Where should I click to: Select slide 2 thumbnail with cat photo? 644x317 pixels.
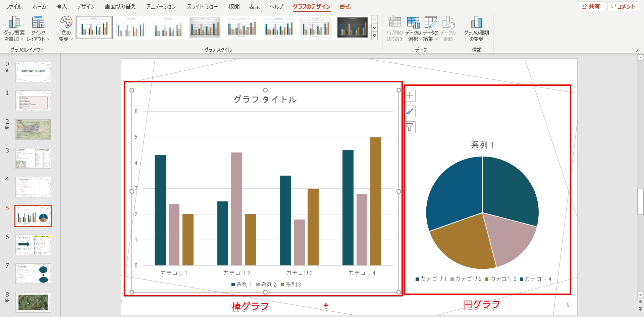pos(33,129)
